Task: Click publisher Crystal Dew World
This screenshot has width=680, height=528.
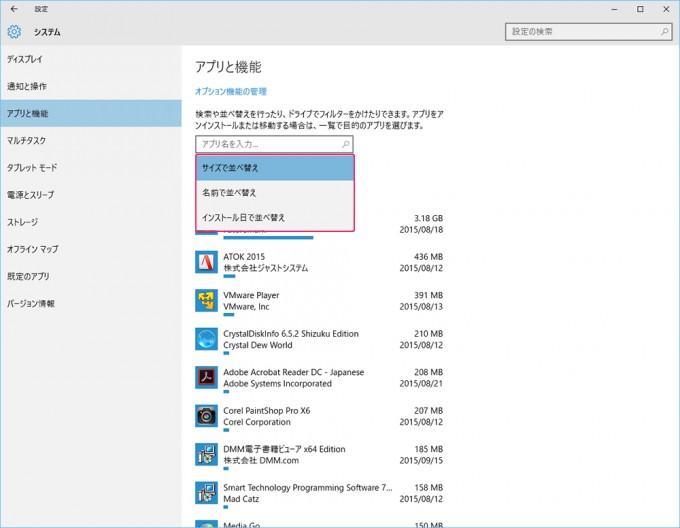Action: [258, 345]
